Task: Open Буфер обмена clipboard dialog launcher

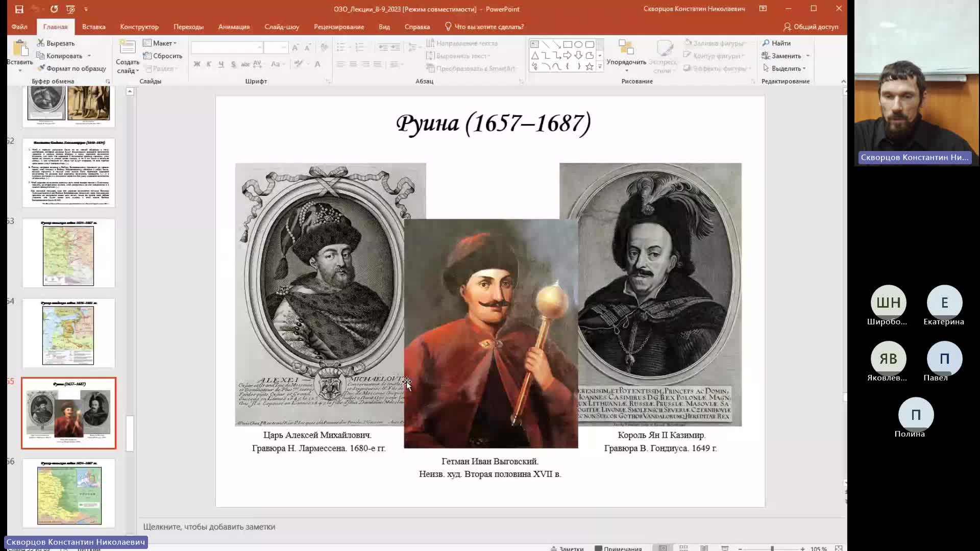Action: coord(108,82)
